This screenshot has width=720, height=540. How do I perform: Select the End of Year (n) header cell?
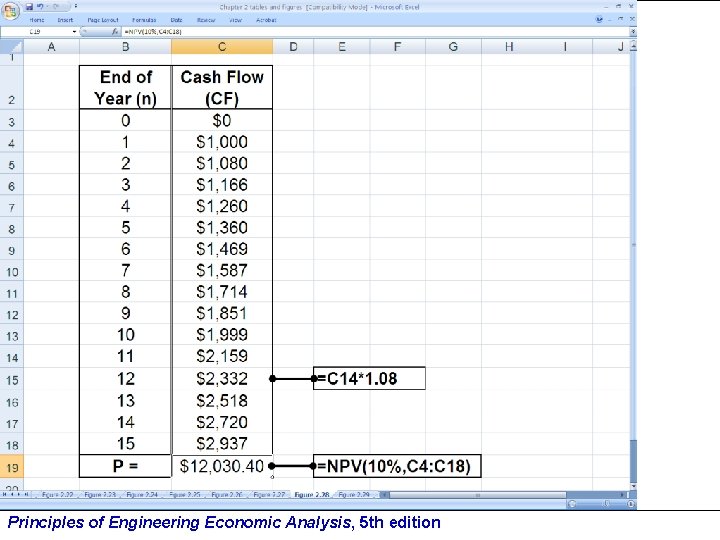pyautogui.click(x=125, y=87)
